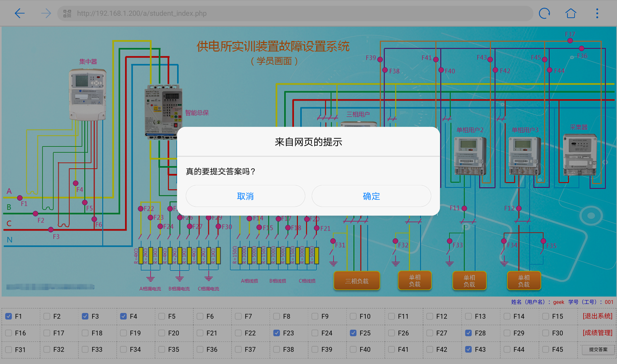Open the three-dot browser menu
617x364 pixels.
pos(597,13)
